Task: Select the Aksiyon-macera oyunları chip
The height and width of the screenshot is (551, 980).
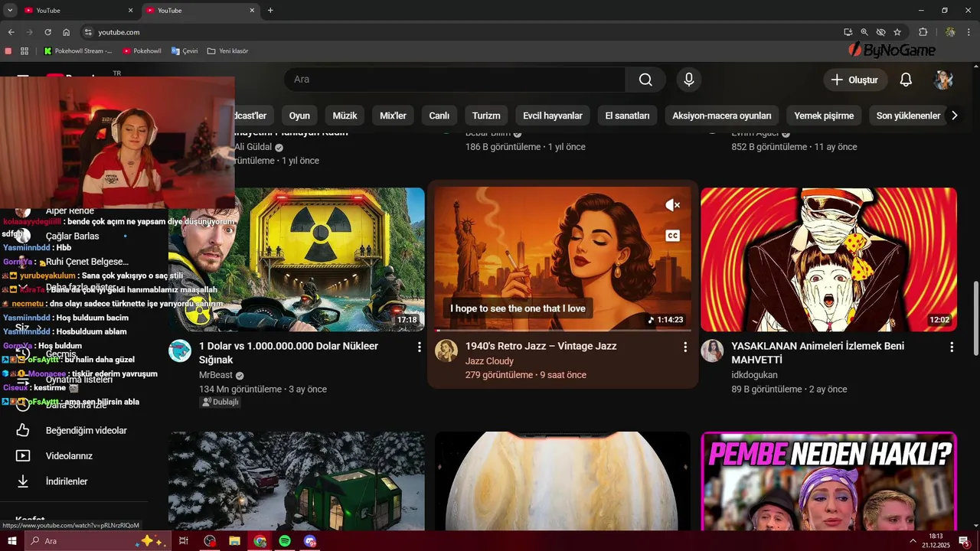Action: coord(722,116)
